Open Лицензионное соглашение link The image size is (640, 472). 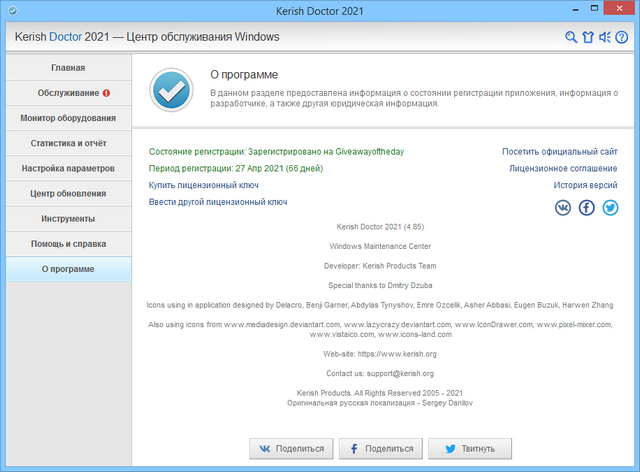[x=563, y=169]
